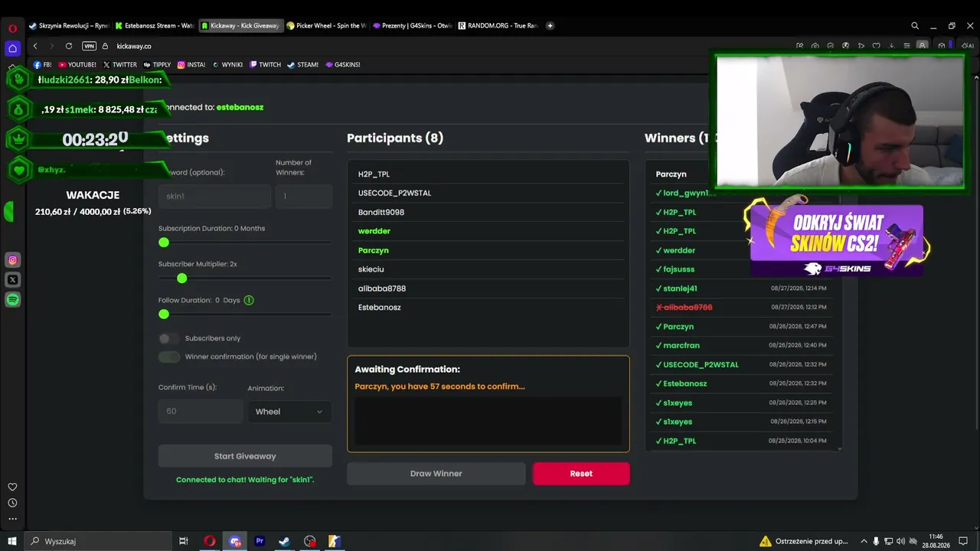This screenshot has height=551, width=980.
Task: Select participant skieciu
Action: [x=488, y=269]
